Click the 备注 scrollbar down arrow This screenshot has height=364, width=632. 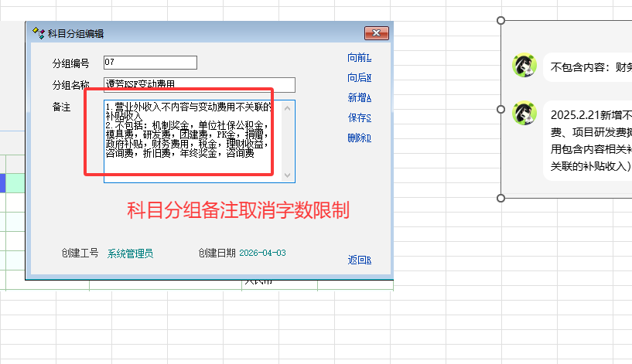289,176
